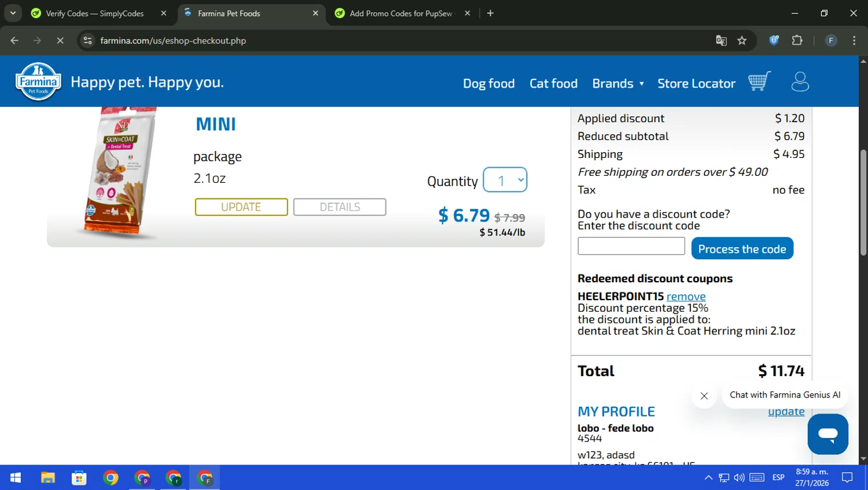Open Microsoft Store from the taskbar

(x=79, y=478)
